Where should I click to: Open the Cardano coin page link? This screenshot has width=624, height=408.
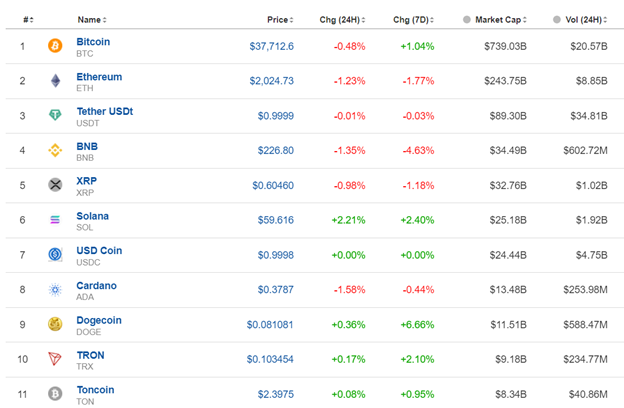coord(96,286)
